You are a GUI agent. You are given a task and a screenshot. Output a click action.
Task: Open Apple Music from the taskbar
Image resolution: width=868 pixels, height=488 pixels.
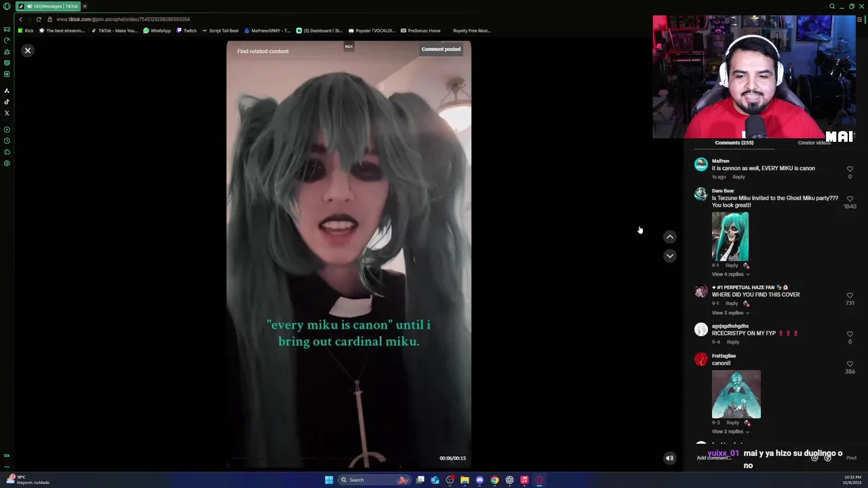(x=524, y=480)
